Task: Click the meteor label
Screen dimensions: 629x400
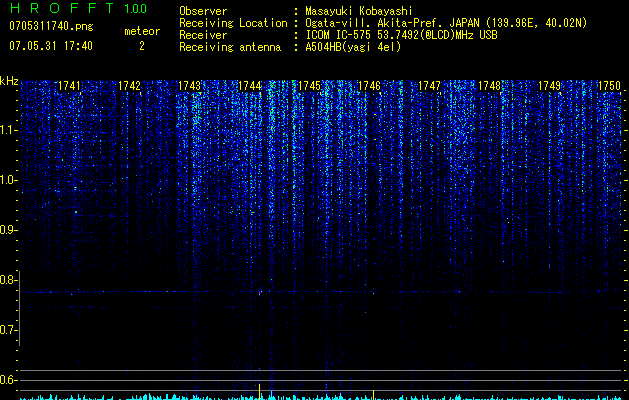Action: click(x=142, y=31)
